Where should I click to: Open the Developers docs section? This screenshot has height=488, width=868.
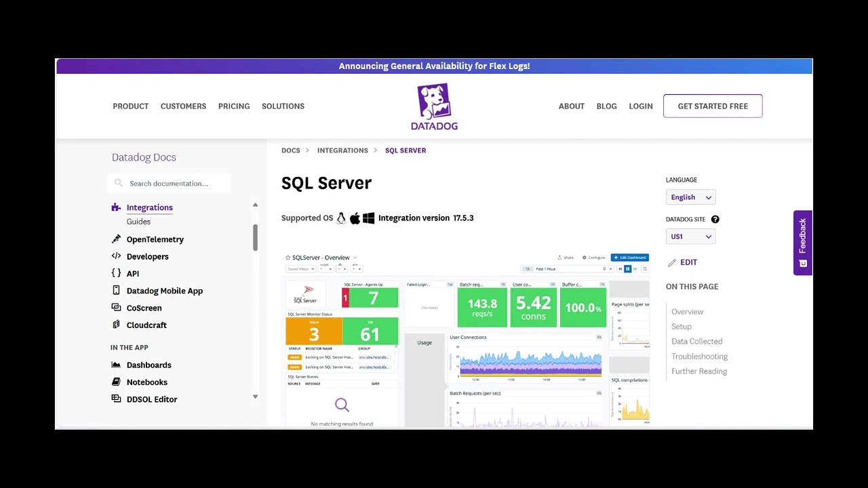(147, 256)
